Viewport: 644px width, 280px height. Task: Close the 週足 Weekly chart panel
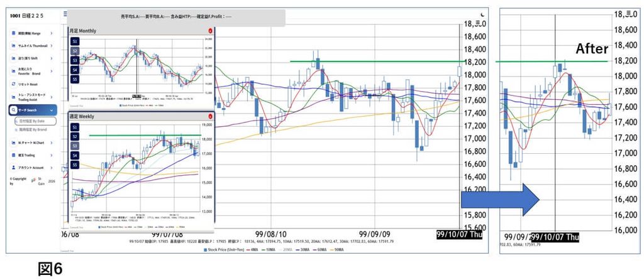click(211, 116)
